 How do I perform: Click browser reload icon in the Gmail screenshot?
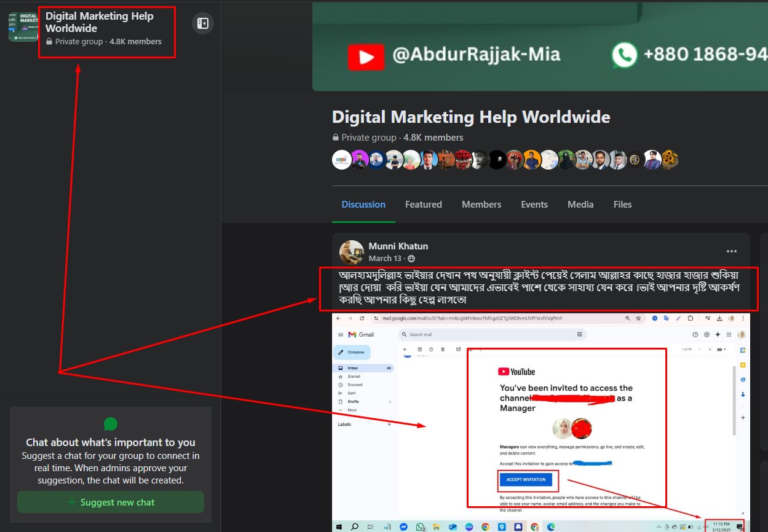[x=362, y=318]
